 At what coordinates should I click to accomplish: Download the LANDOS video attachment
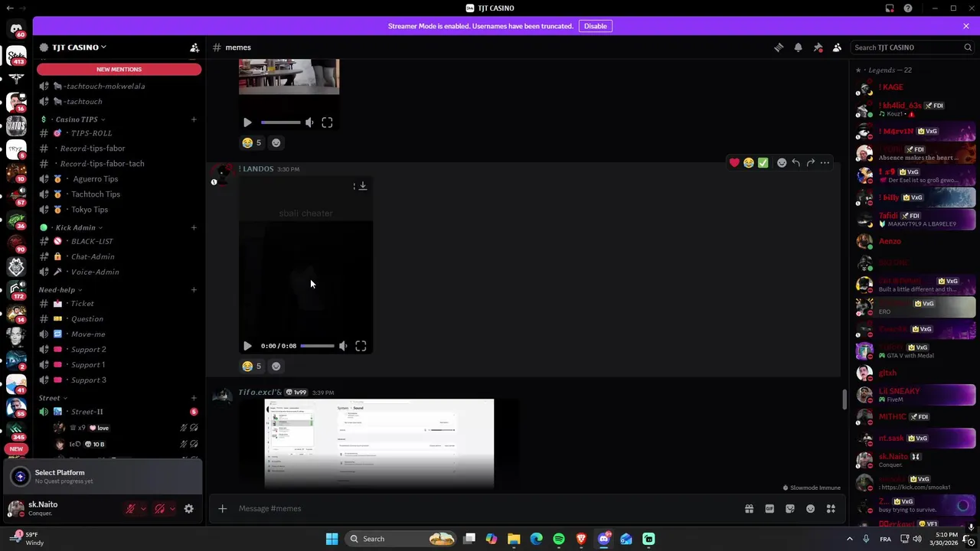coord(363,186)
